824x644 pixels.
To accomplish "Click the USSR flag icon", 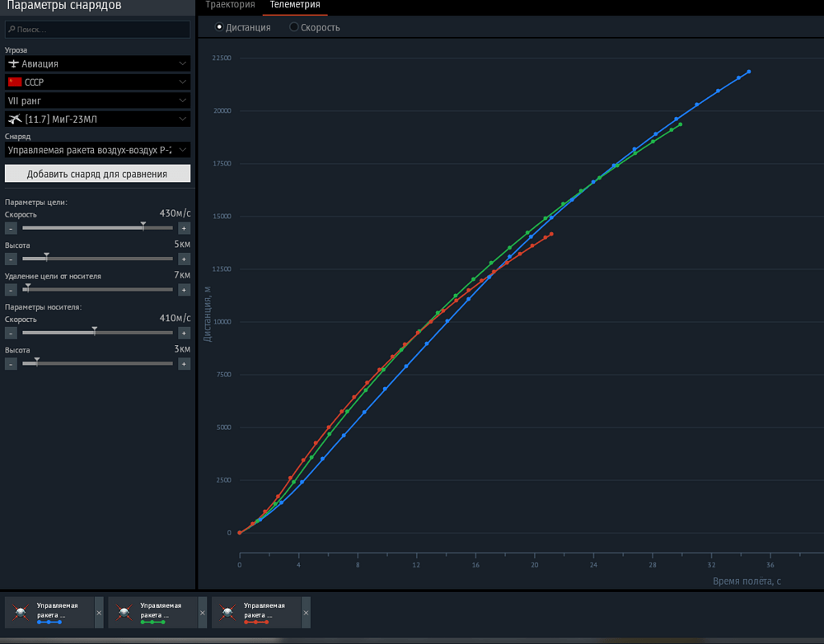I will coord(15,82).
